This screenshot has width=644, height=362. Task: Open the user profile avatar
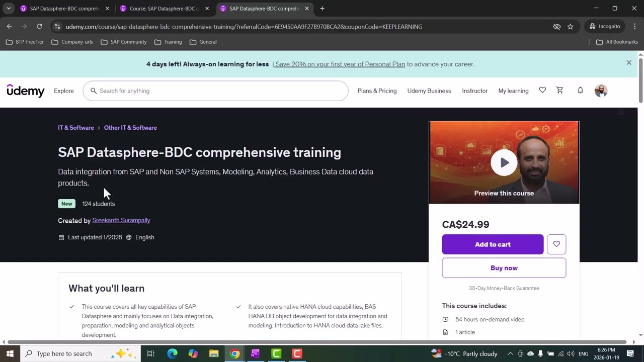click(601, 90)
